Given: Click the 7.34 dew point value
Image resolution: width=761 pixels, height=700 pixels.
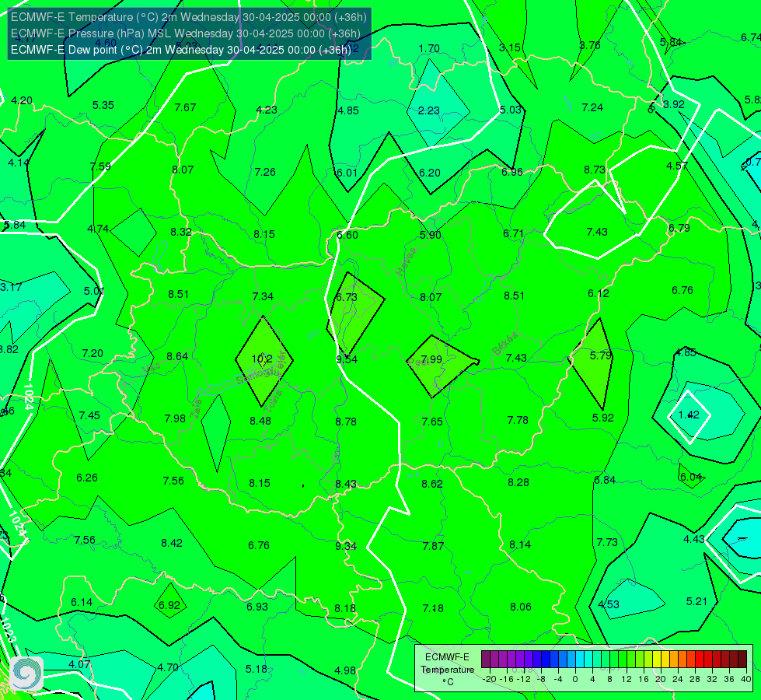Looking at the screenshot, I should [x=263, y=296].
